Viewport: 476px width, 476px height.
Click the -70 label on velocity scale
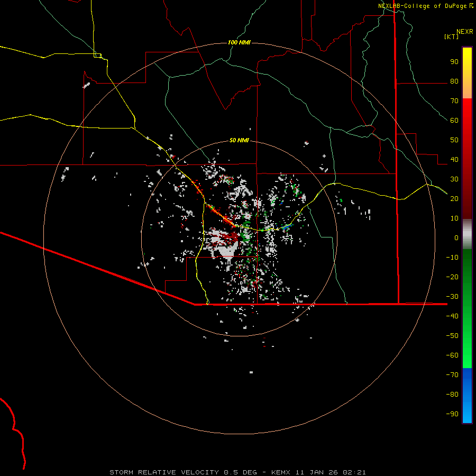pyautogui.click(x=452, y=374)
